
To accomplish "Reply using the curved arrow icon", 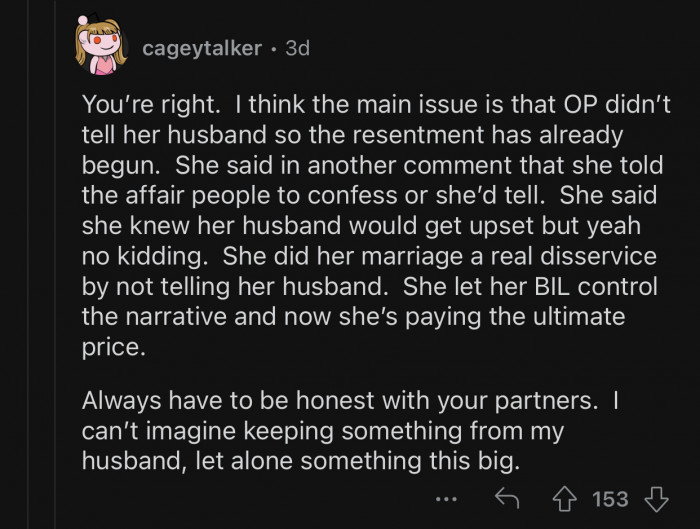I will point(506,498).
